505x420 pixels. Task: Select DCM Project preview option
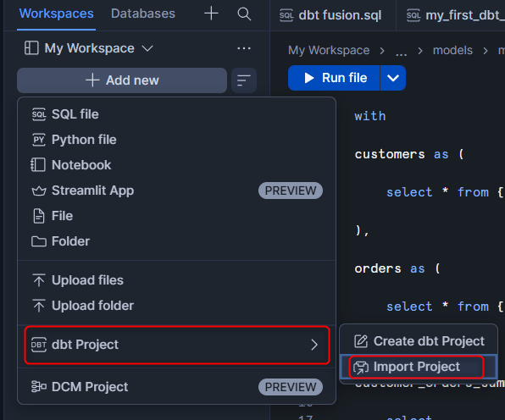click(x=176, y=387)
